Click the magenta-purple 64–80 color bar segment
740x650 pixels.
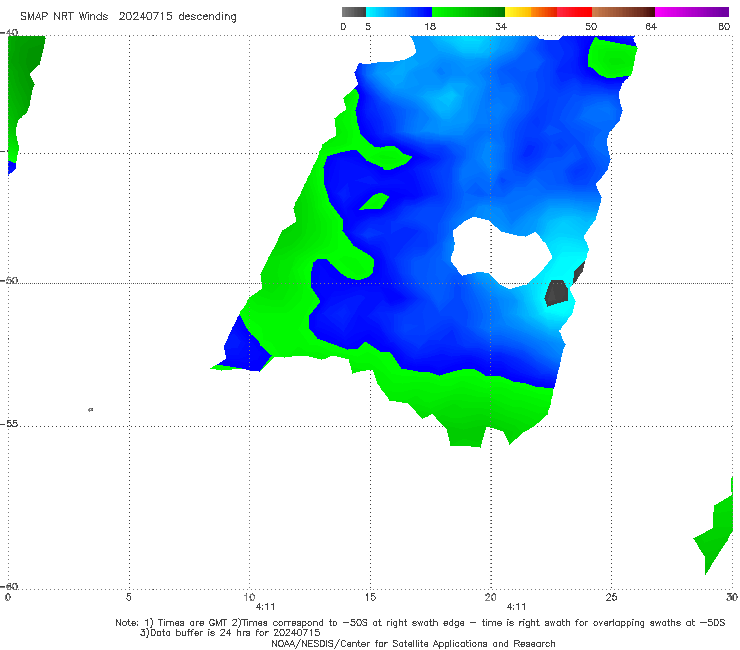click(x=692, y=12)
